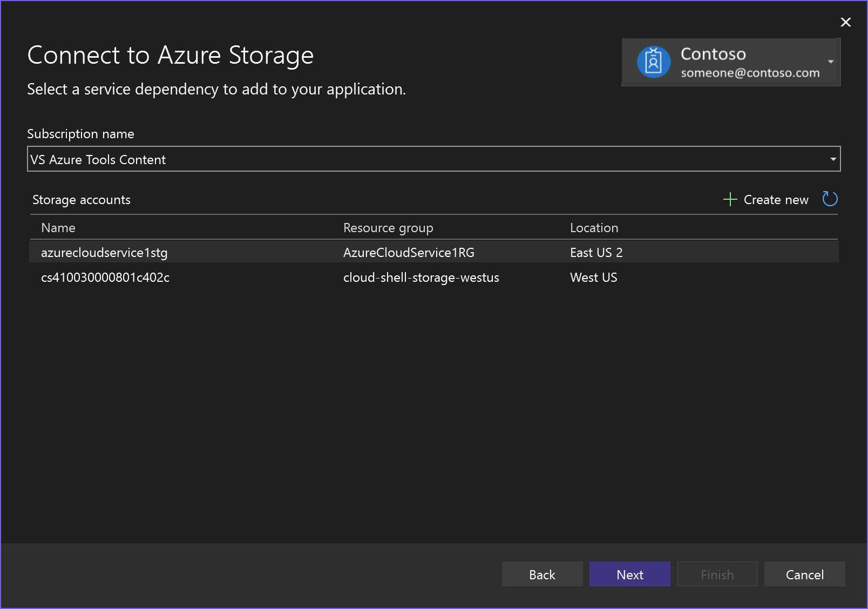The image size is (868, 609).
Task: Click the AzureCloudService1RG resource group cell
Action: [x=409, y=253]
